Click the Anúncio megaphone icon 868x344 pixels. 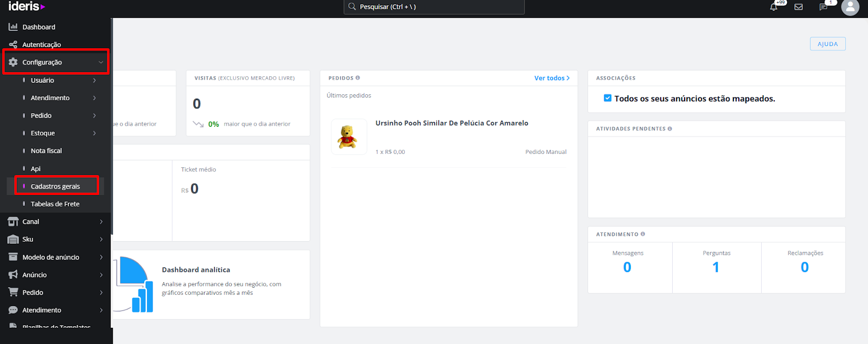coord(13,275)
